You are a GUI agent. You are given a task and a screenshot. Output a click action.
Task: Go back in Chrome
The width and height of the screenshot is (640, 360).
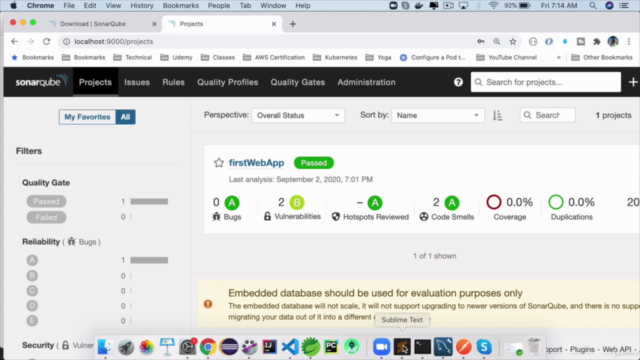click(x=14, y=42)
